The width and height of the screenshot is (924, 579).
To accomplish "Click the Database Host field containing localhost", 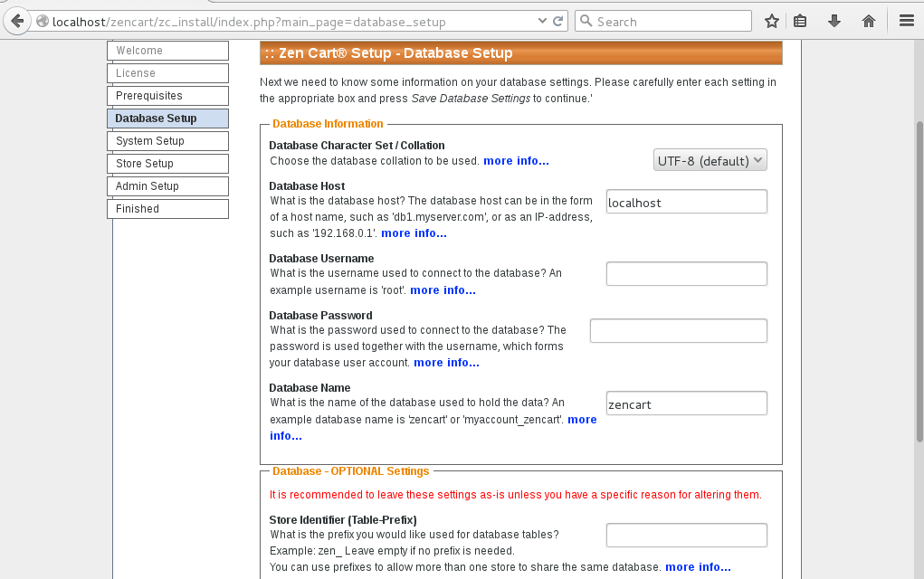I will click(687, 202).
